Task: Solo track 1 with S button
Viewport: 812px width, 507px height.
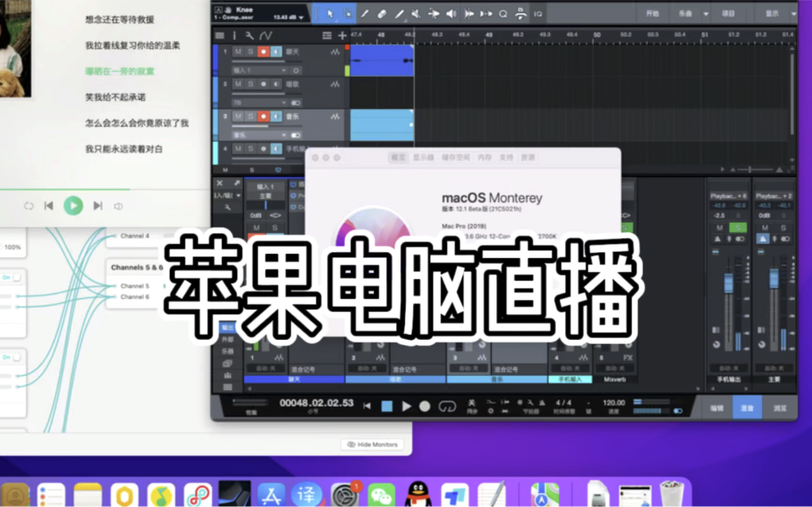Action: click(250, 52)
